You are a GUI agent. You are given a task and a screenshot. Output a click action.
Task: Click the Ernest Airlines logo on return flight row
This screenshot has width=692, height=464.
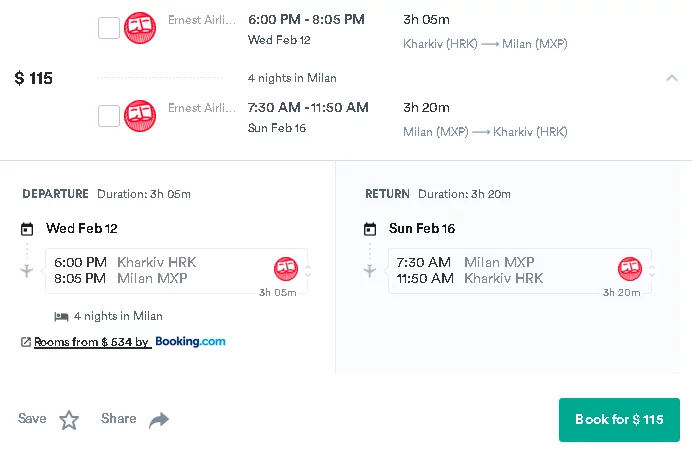pos(140,116)
